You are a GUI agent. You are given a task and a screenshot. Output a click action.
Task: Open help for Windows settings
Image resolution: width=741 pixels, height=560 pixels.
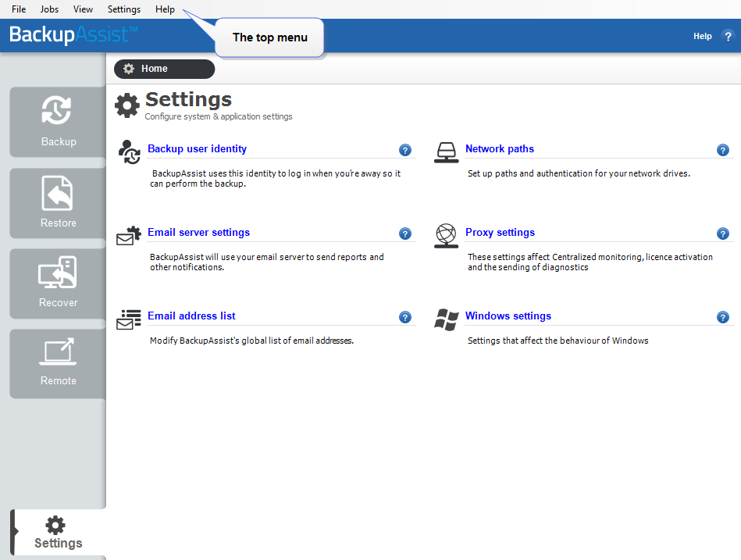coord(722,317)
